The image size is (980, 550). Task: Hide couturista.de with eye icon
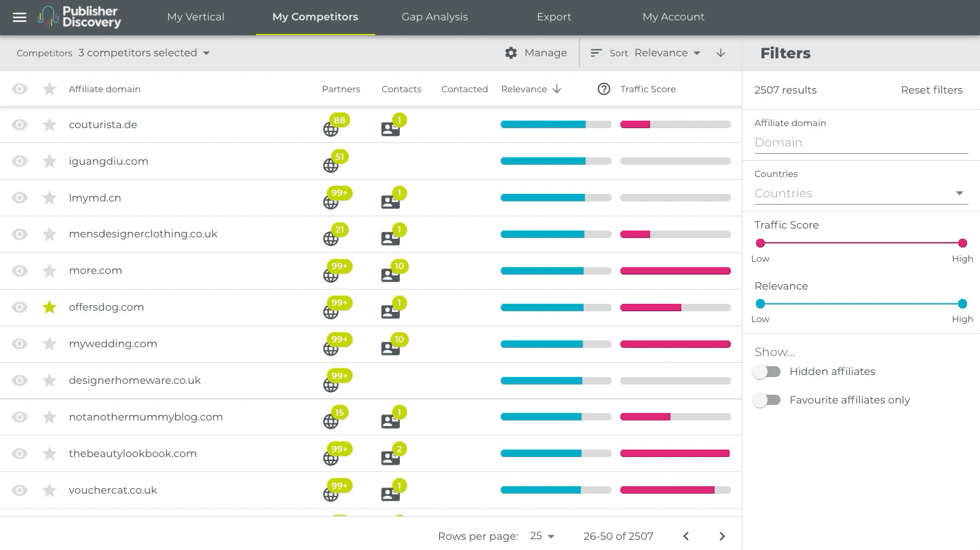(20, 125)
